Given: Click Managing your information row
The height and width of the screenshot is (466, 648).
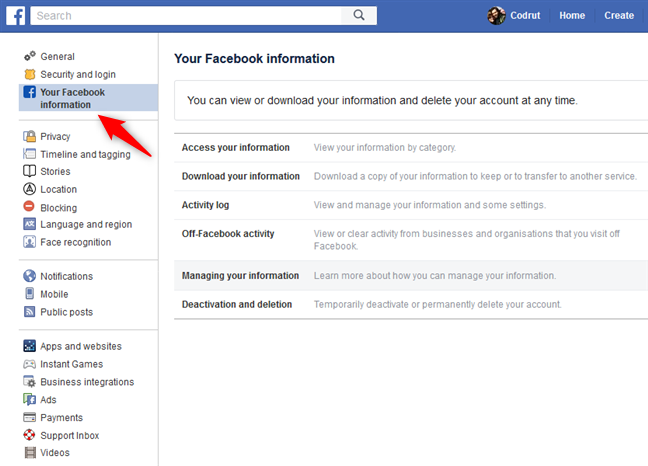Looking at the screenshot, I should pos(411,276).
